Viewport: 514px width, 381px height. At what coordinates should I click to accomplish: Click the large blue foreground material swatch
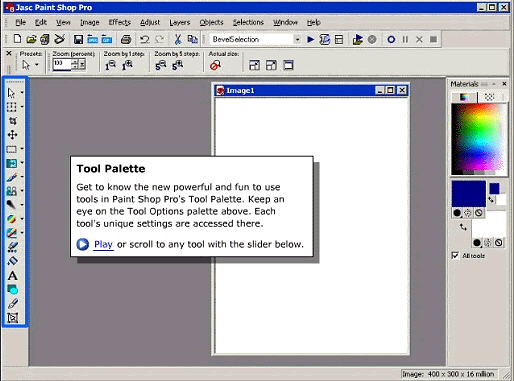click(469, 194)
